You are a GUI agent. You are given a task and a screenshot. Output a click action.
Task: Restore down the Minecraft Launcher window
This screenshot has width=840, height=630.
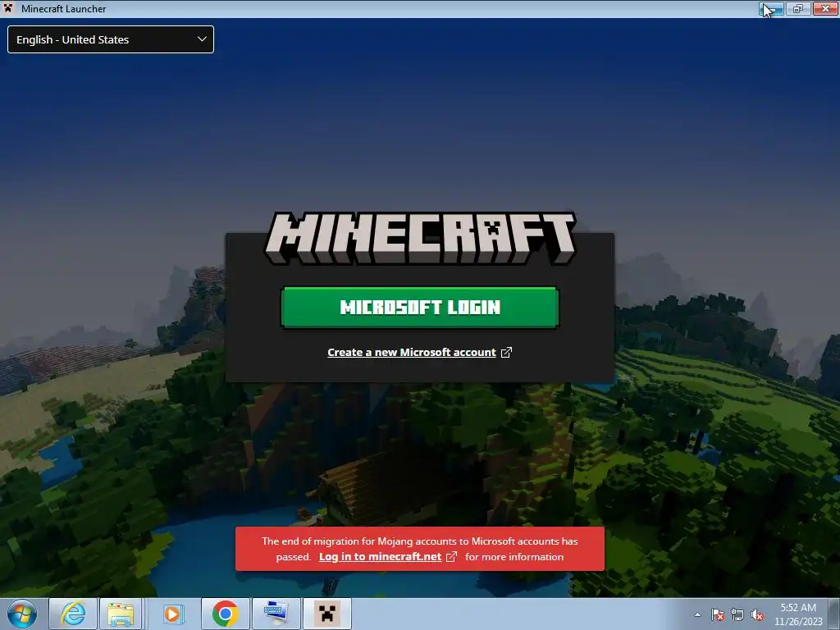coord(798,8)
